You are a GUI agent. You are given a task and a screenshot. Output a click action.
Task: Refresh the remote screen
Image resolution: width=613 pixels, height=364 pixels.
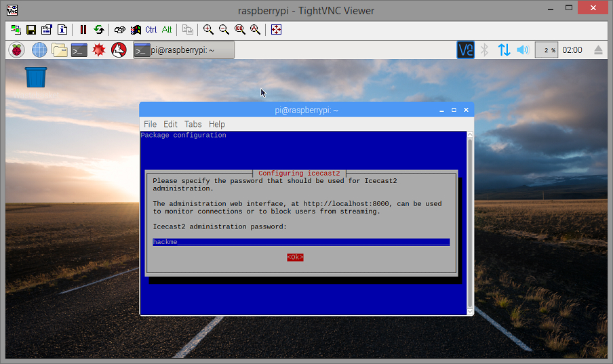pos(99,30)
